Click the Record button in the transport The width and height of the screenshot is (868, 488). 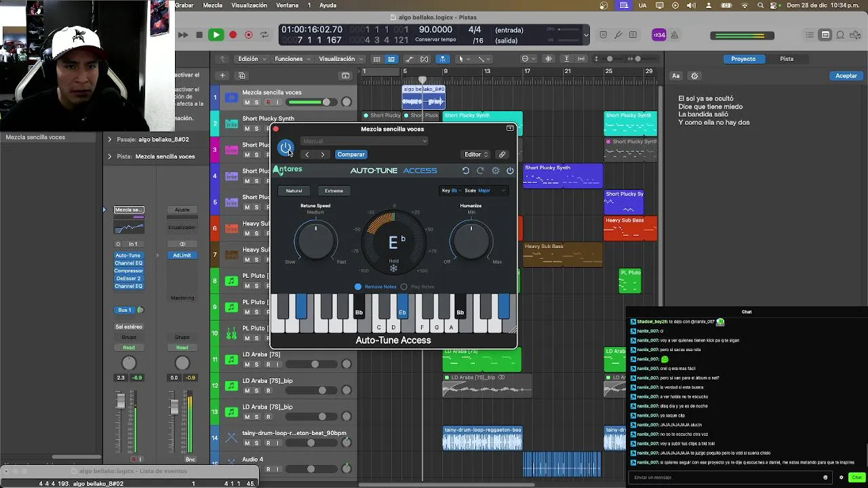[233, 35]
